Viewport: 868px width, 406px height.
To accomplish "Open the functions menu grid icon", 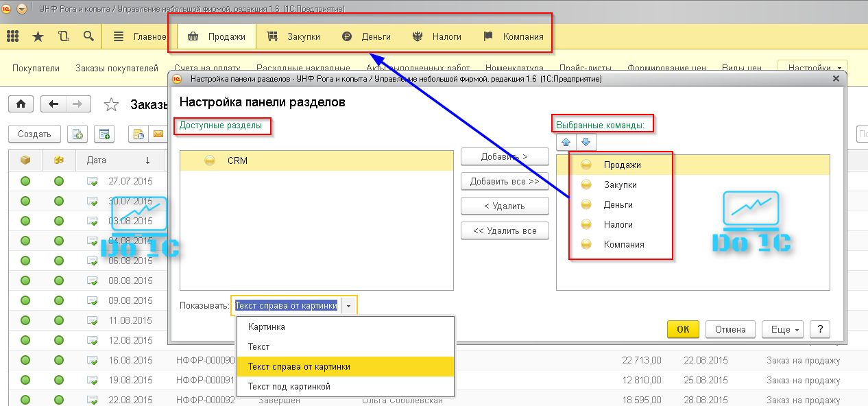I will coord(12,36).
